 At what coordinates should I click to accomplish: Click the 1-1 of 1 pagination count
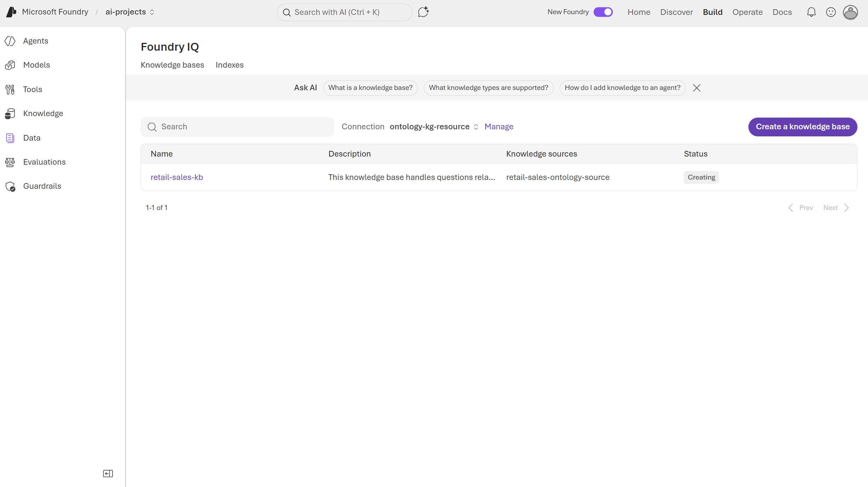(x=156, y=208)
